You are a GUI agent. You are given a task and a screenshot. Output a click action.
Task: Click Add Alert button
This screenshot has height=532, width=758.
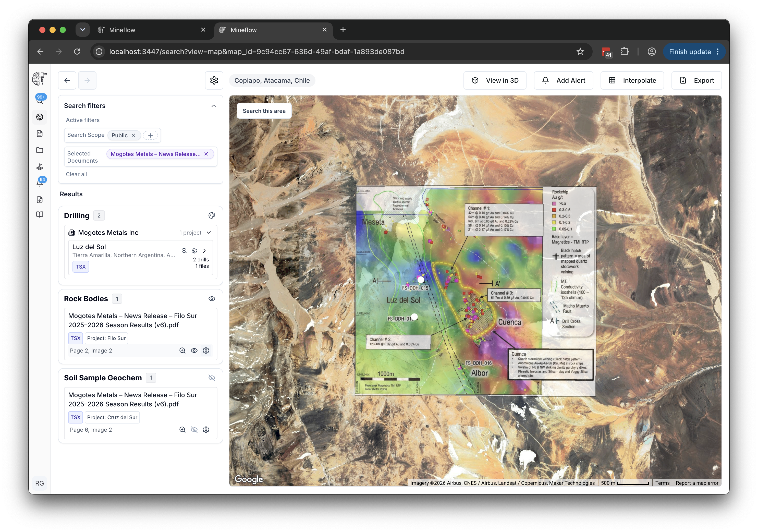(564, 81)
